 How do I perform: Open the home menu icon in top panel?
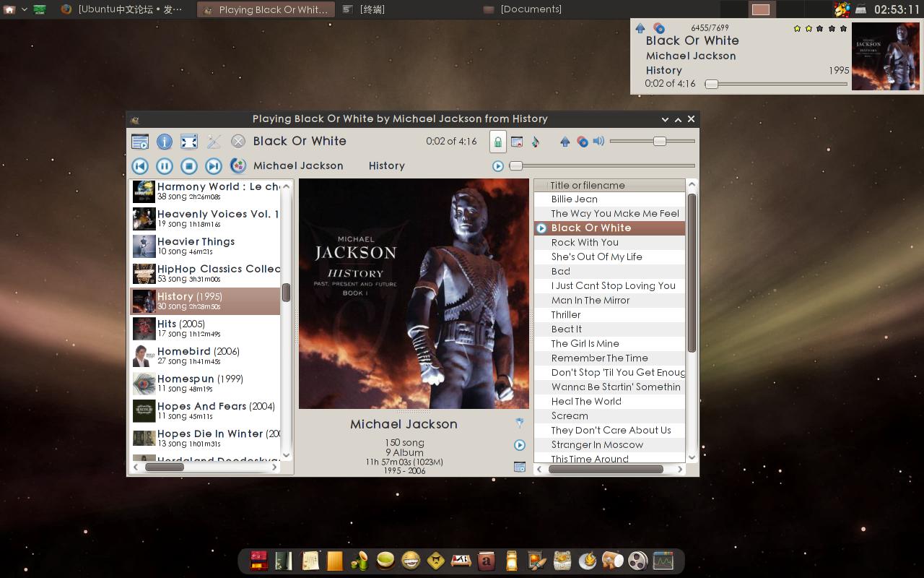coord(9,9)
